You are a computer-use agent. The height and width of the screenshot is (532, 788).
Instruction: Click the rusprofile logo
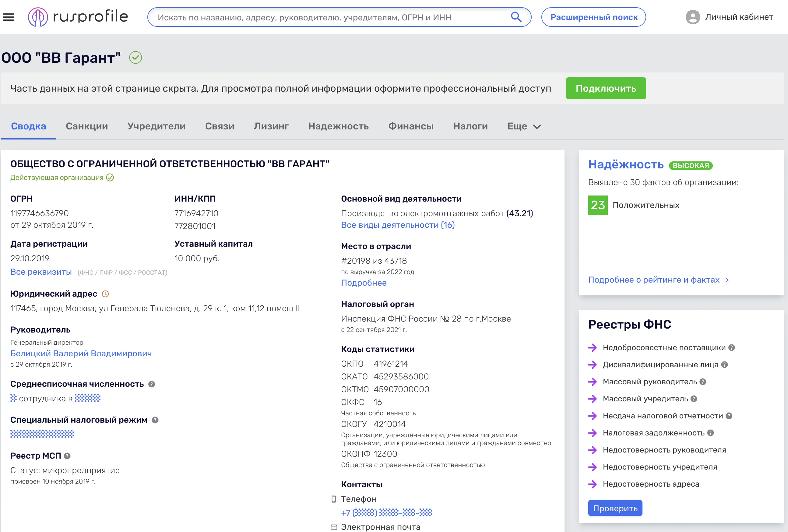(78, 17)
